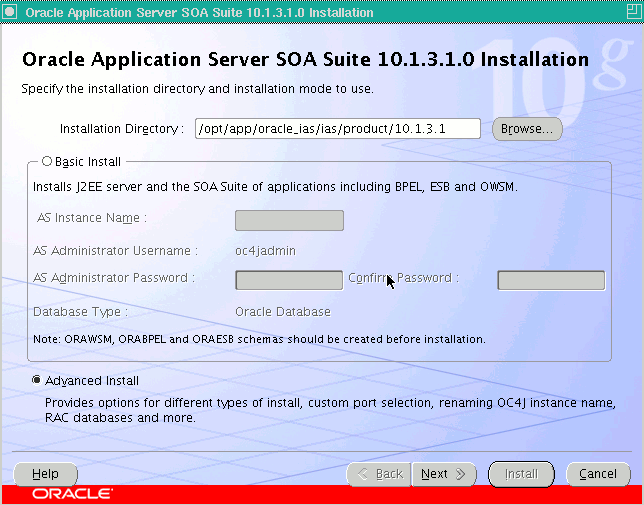Open the window menu icon in title bar

coord(9,12)
